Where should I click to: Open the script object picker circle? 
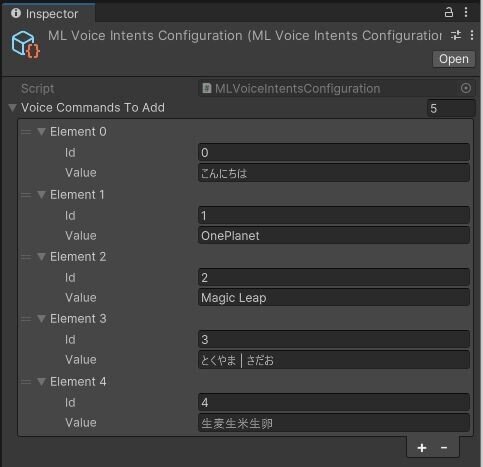tap(466, 88)
